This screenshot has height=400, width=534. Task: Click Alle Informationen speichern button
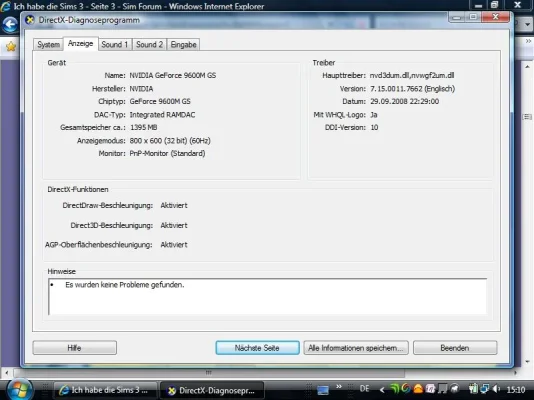356,348
